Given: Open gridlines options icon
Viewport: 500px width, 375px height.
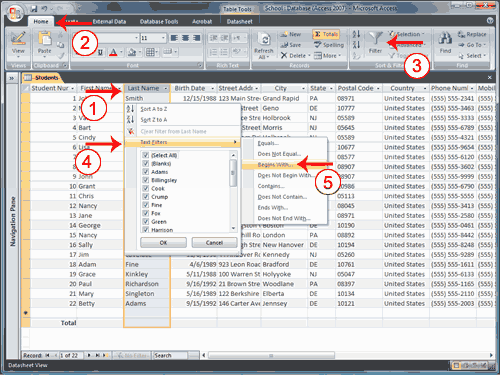Looking at the screenshot, I should [x=150, y=52].
